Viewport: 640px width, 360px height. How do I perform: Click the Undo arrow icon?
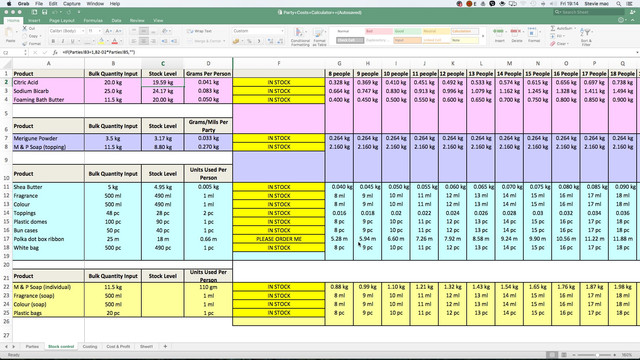click(56, 12)
